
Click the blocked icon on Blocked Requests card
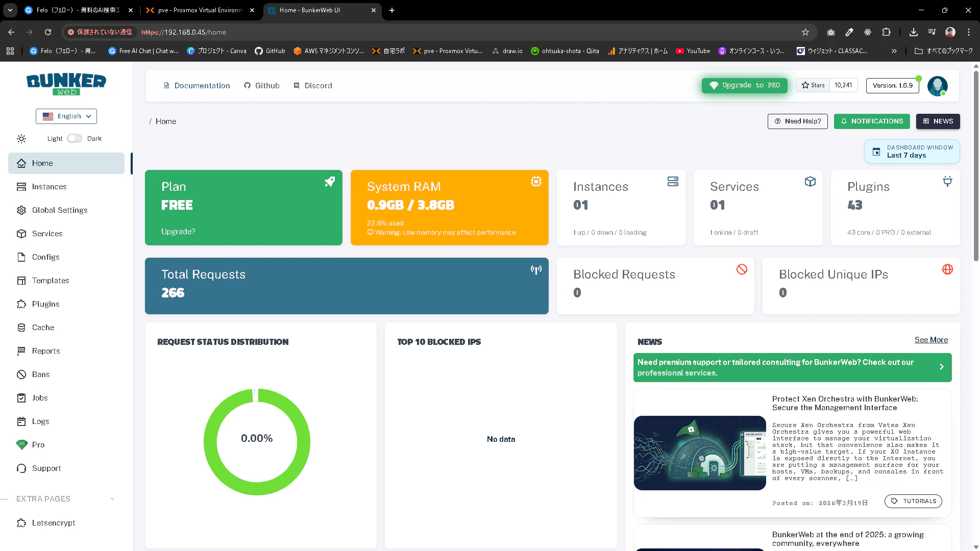742,269
